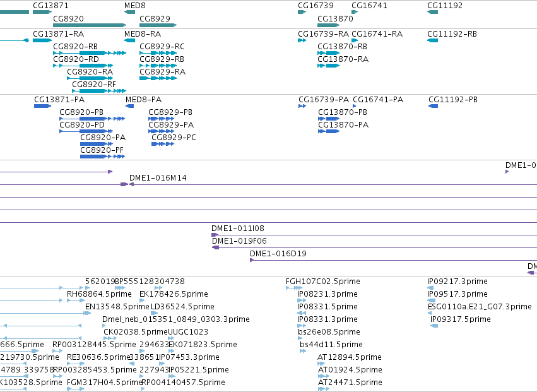The width and height of the screenshot is (537, 392).
Task: Click EST IP09517.3prime
Action: [457, 294]
